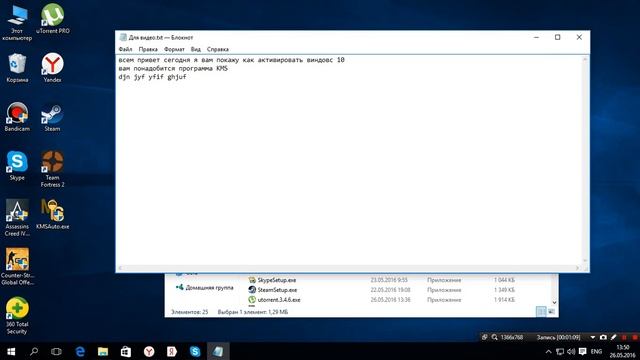This screenshot has width=640, height=360.
Task: Select SteamSetup.exe in Explorer window
Action: [277, 290]
